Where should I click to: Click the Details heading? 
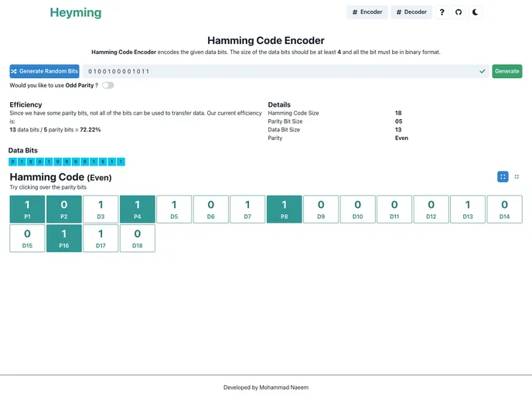click(x=279, y=104)
